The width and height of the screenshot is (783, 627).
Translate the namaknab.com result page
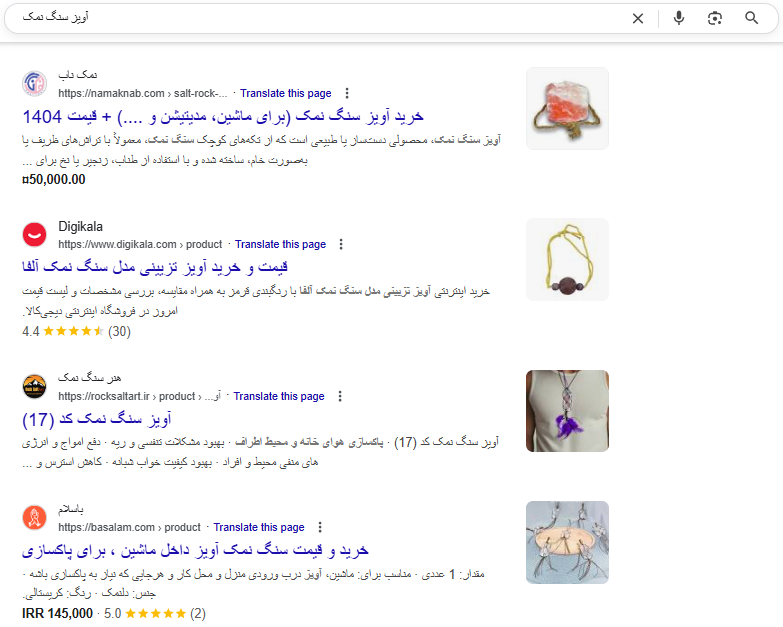click(286, 93)
